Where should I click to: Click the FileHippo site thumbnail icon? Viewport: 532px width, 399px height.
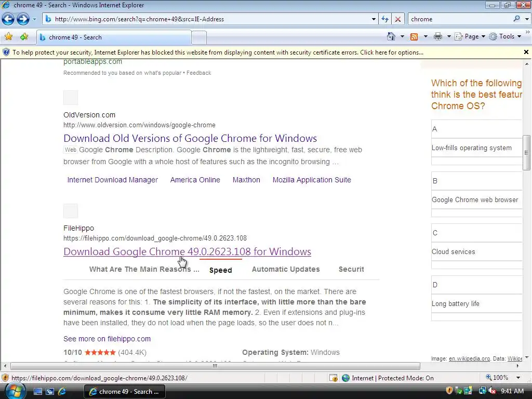point(71,211)
